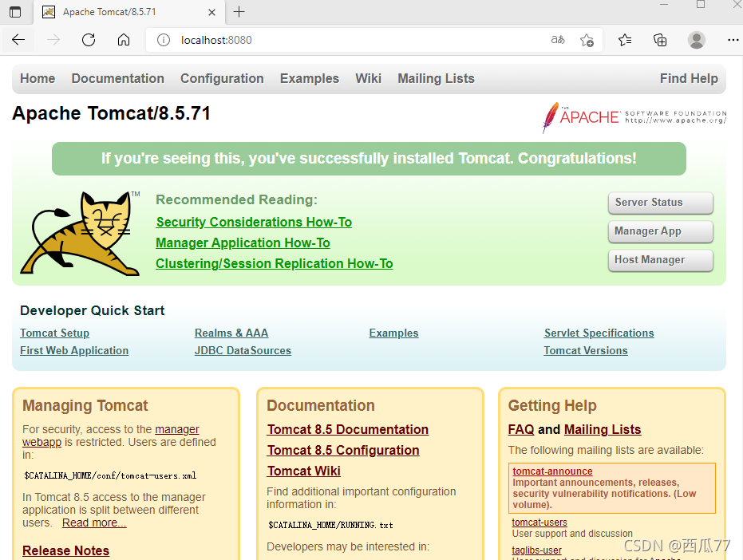743x560 pixels.
Task: Click the Read more... link
Action: point(94,523)
